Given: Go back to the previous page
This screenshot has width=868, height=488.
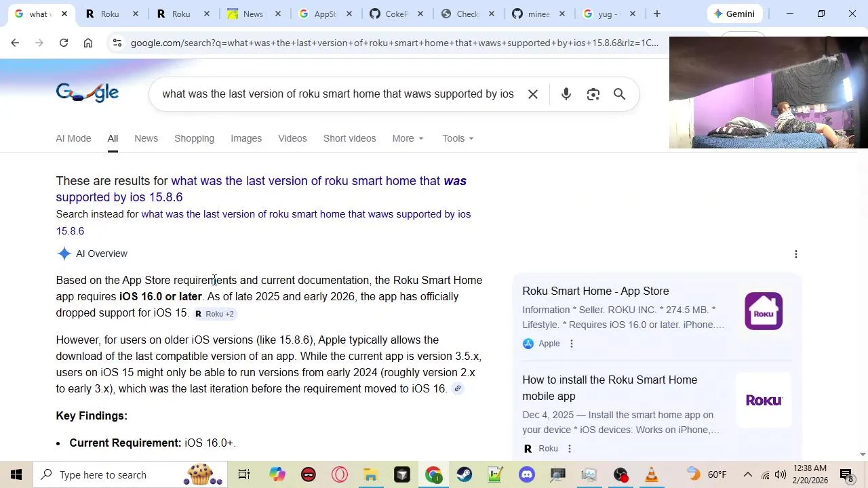Looking at the screenshot, I should [15, 43].
